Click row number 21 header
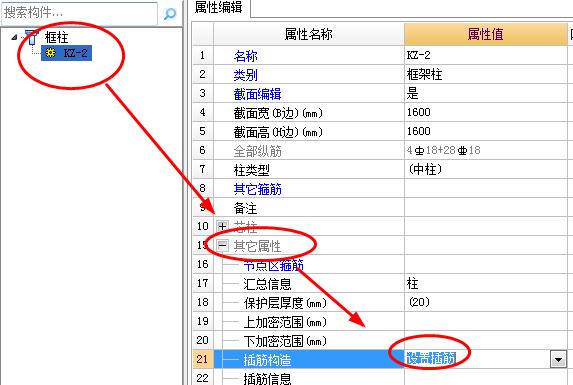The width and height of the screenshot is (573, 385). (x=202, y=359)
